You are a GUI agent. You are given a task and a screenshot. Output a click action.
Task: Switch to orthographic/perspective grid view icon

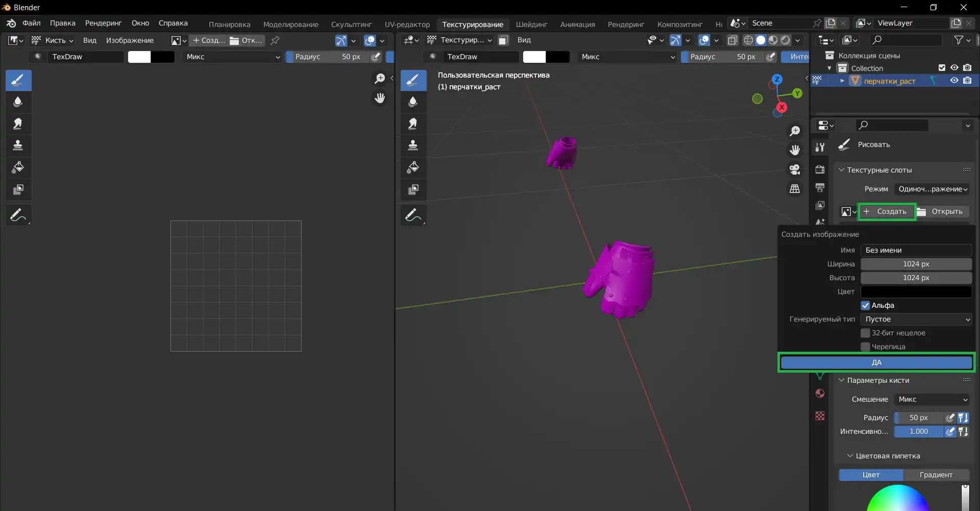pyautogui.click(x=795, y=189)
